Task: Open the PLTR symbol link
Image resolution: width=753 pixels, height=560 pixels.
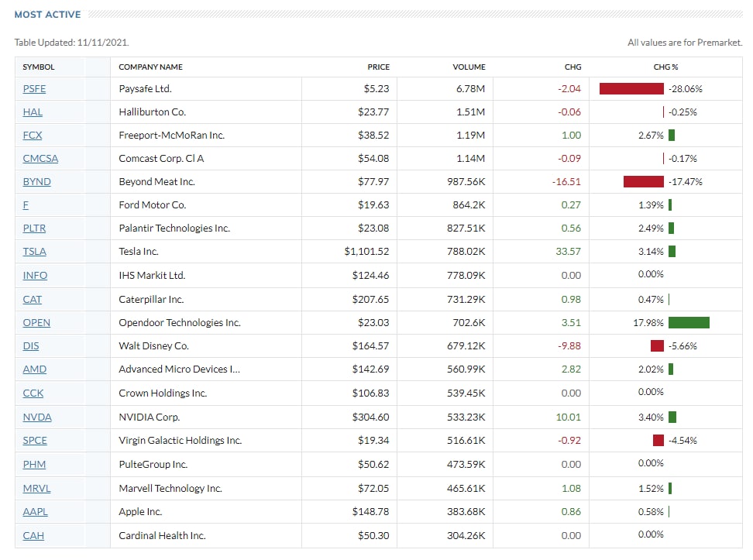Action: click(34, 228)
